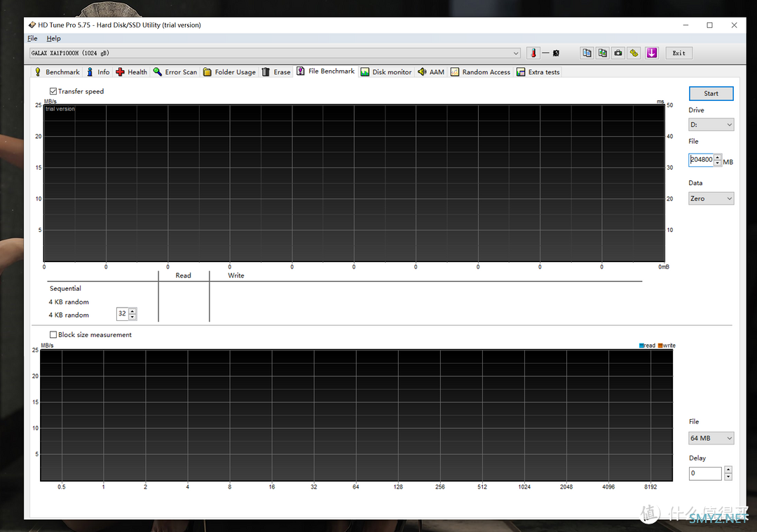Switch to the Health tab
The height and width of the screenshot is (532, 757).
[x=132, y=72]
